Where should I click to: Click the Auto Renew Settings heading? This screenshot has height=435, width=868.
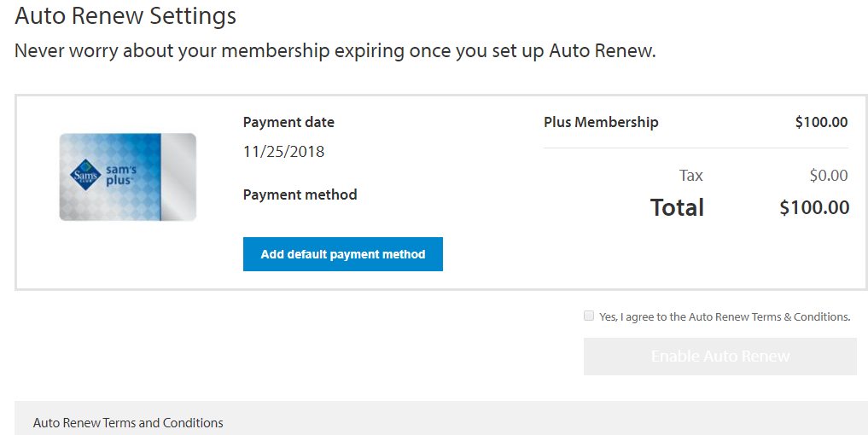tap(125, 15)
